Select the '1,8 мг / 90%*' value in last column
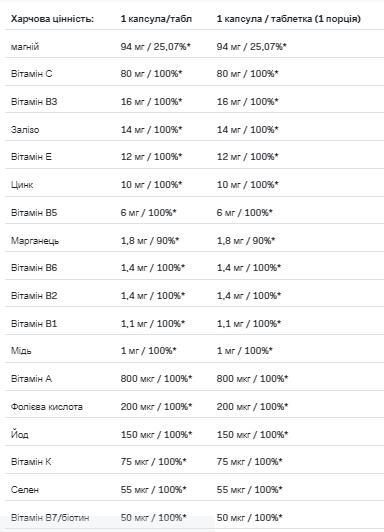Image resolution: width=384 pixels, height=532 pixels. point(246,241)
